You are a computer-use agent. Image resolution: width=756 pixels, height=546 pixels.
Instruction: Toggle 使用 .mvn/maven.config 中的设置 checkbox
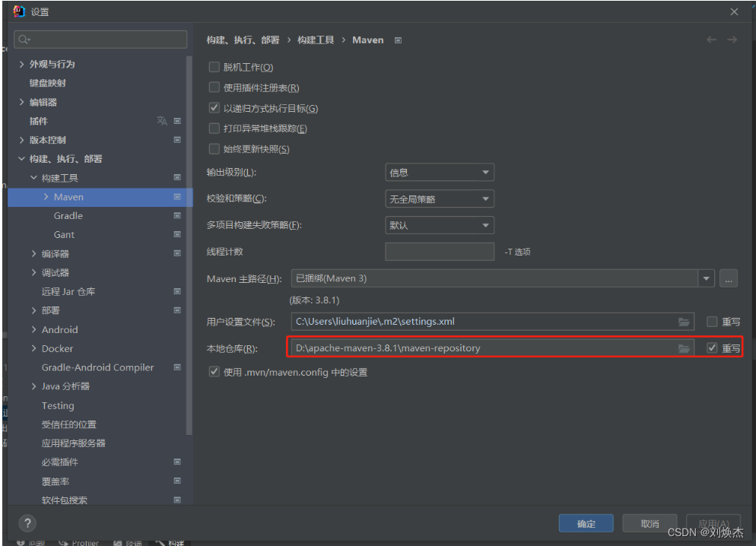coord(214,372)
